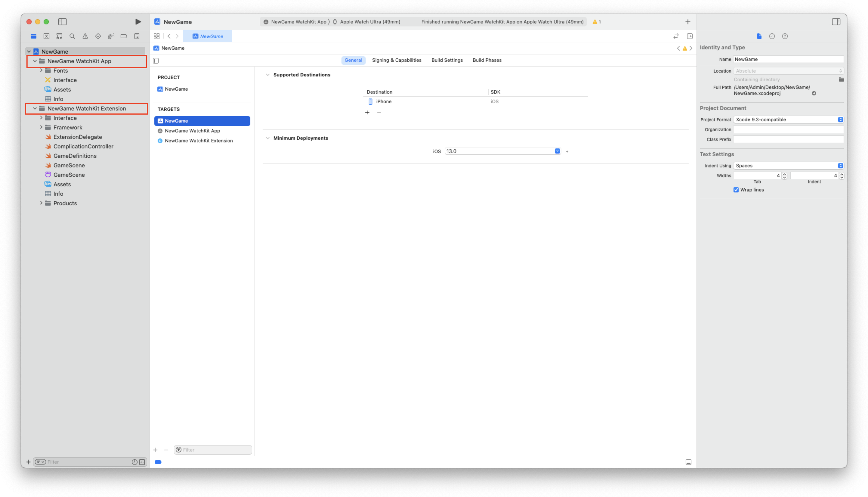Screen dimensions: 868x497
Task: Run the project with the play button
Action: [x=138, y=22]
